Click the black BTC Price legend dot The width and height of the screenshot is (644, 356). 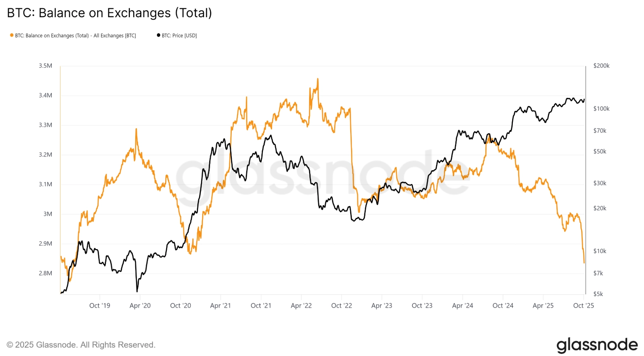(x=159, y=35)
